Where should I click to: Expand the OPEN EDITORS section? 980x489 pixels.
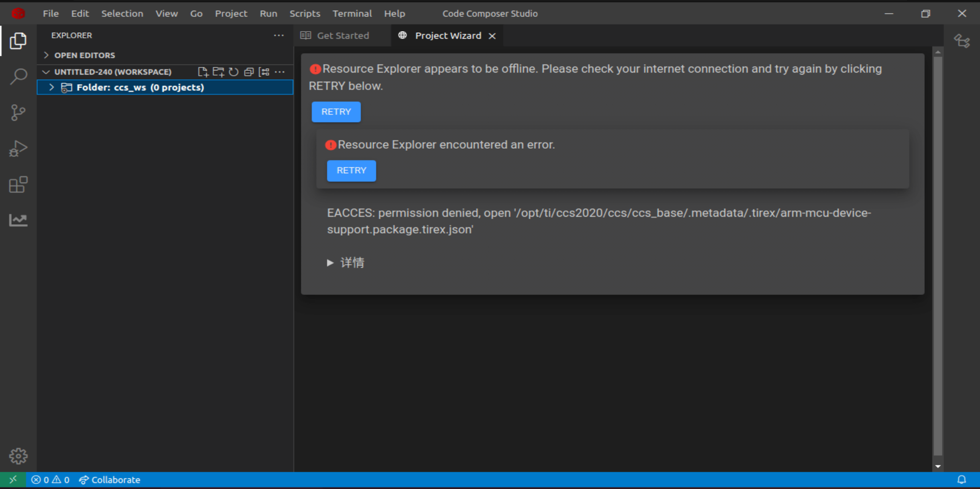(46, 55)
